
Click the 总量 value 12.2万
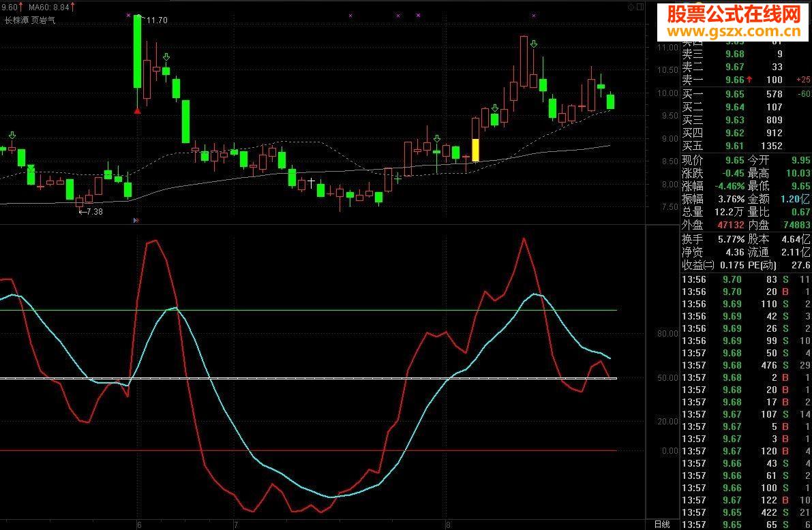[729, 212]
